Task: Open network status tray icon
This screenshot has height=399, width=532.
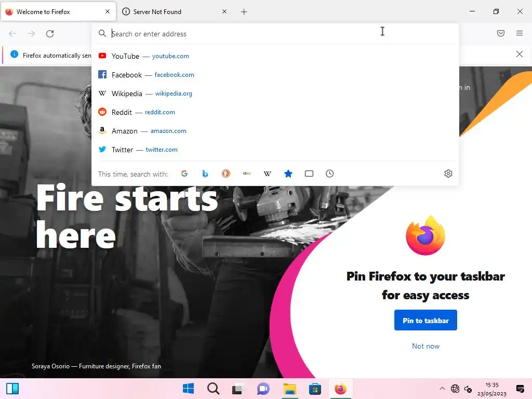Action: point(455,389)
